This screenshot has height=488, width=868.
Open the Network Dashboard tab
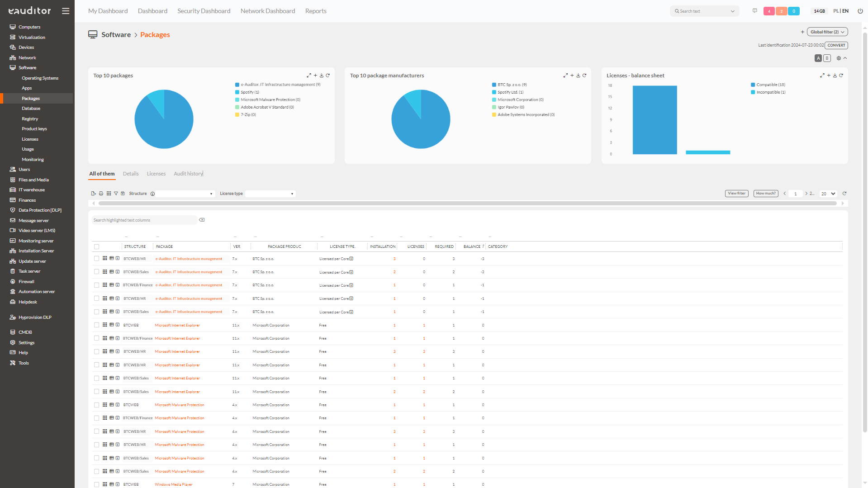[x=268, y=11]
